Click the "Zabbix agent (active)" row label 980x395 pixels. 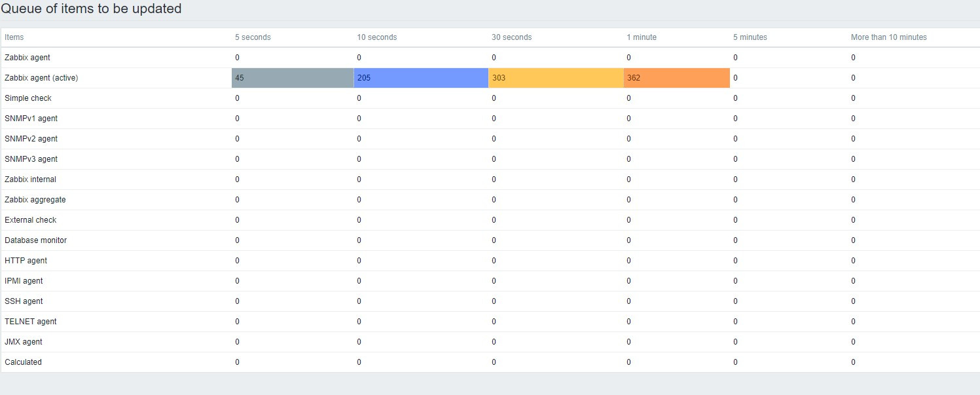tap(41, 78)
